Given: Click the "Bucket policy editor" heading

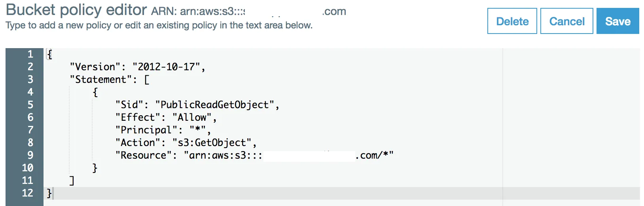Looking at the screenshot, I should pos(77,10).
